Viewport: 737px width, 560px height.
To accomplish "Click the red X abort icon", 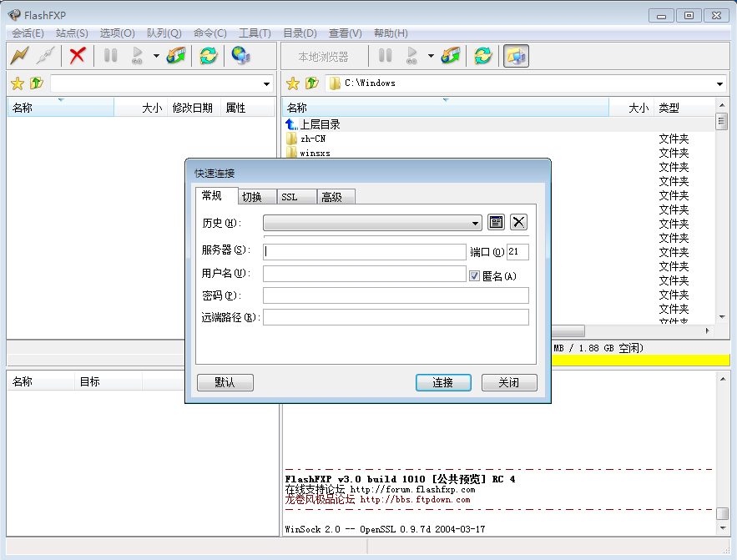I will click(77, 56).
